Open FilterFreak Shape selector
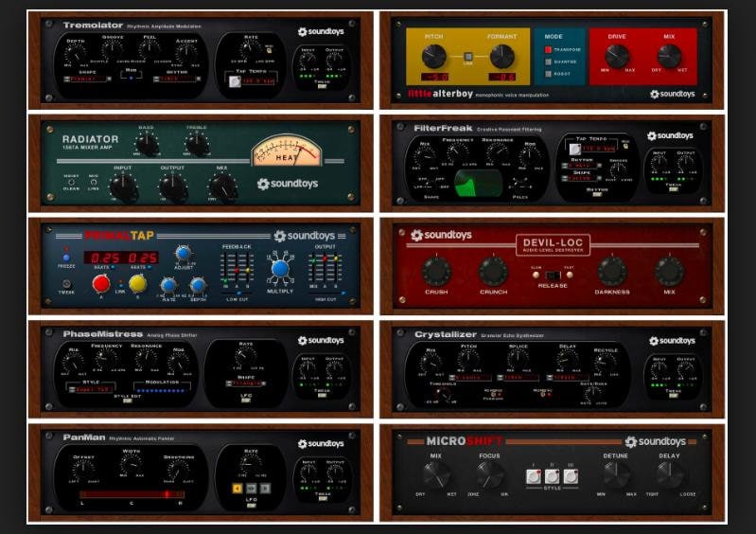The image size is (756, 534). (x=582, y=178)
